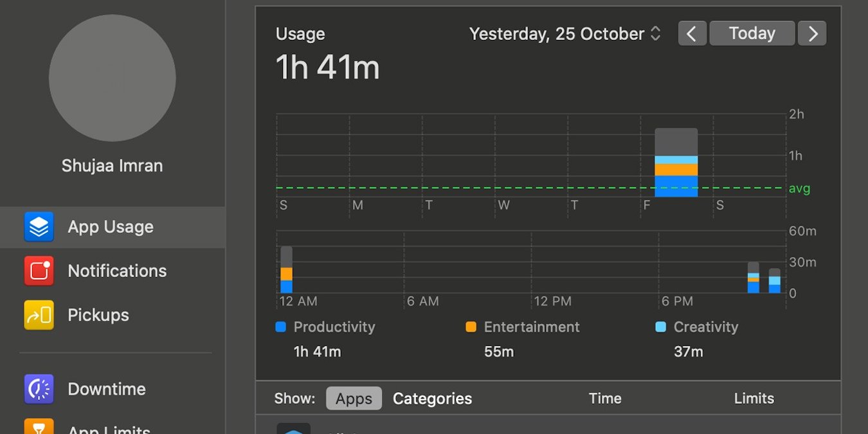Open the Yesterday, 25 October date selector
Screen dimensions: 868x434
pos(565,33)
